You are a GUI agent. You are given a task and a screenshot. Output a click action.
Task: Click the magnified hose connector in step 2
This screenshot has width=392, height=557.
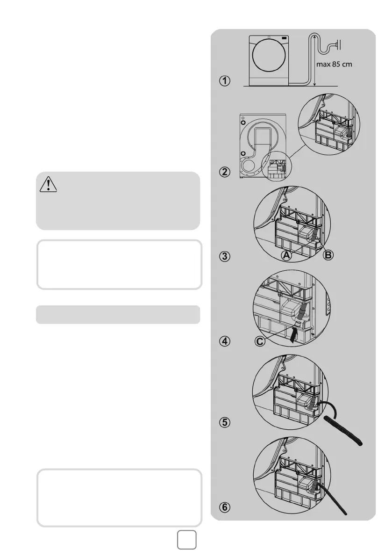point(329,124)
